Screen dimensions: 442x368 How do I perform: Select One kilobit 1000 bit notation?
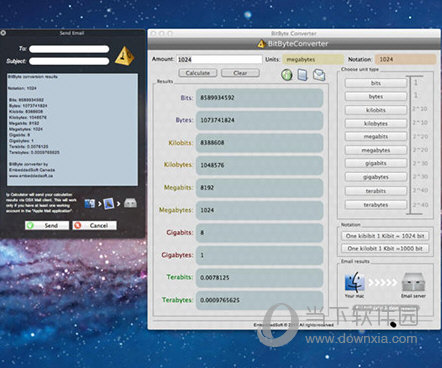(385, 249)
